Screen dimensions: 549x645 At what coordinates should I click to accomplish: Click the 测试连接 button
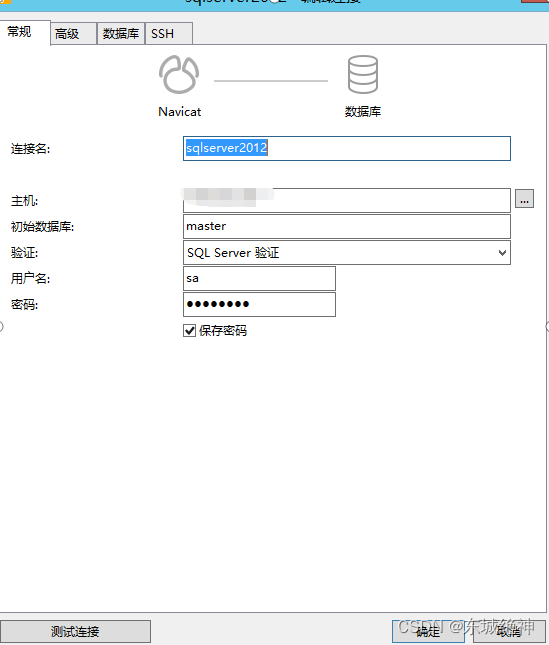tap(75, 631)
